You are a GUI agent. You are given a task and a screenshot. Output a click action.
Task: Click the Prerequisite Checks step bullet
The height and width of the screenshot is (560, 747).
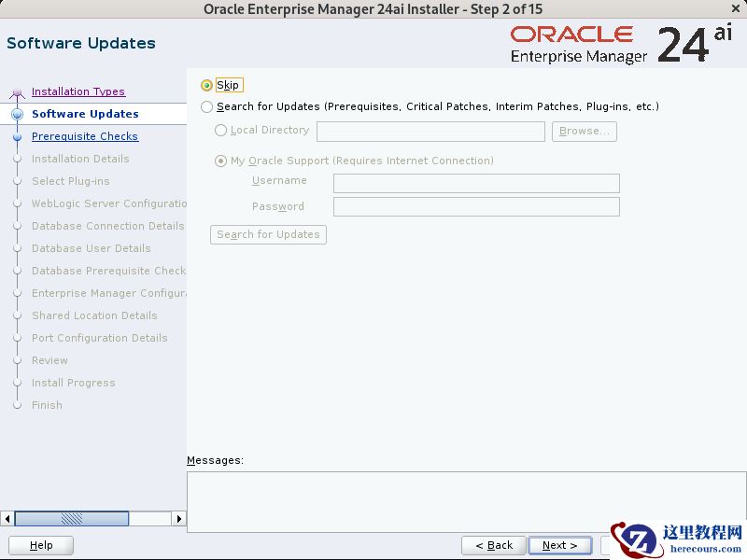click(18, 136)
